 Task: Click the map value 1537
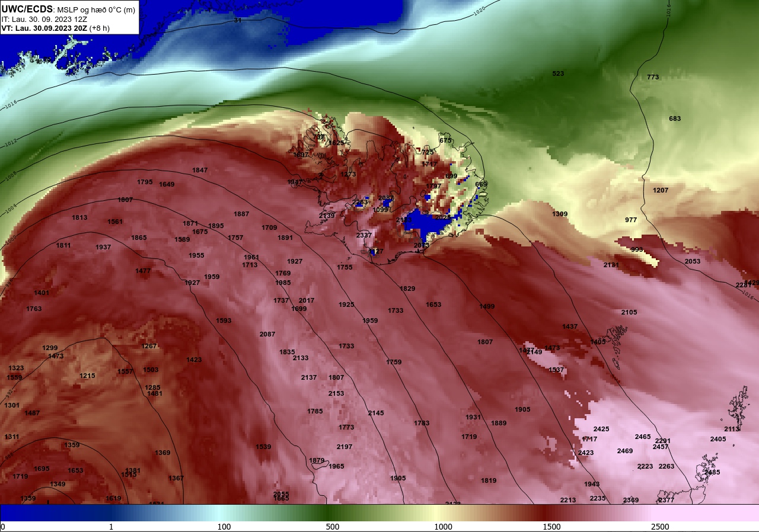[556, 370]
